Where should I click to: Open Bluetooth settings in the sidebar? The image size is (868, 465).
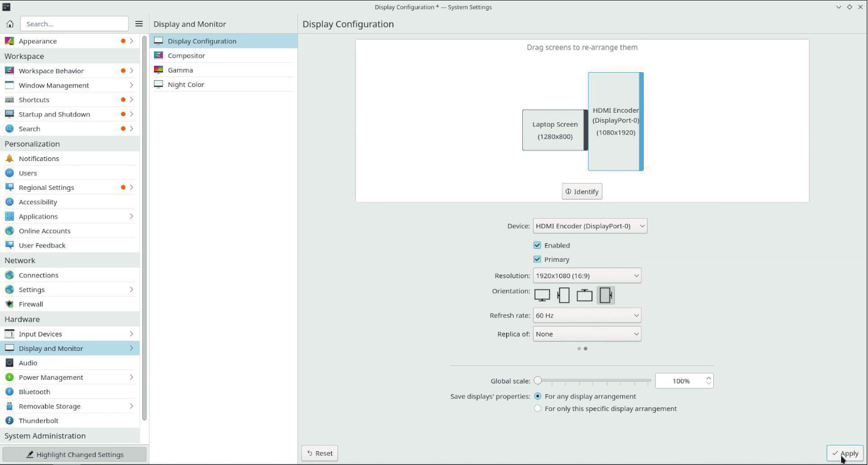[34, 392]
